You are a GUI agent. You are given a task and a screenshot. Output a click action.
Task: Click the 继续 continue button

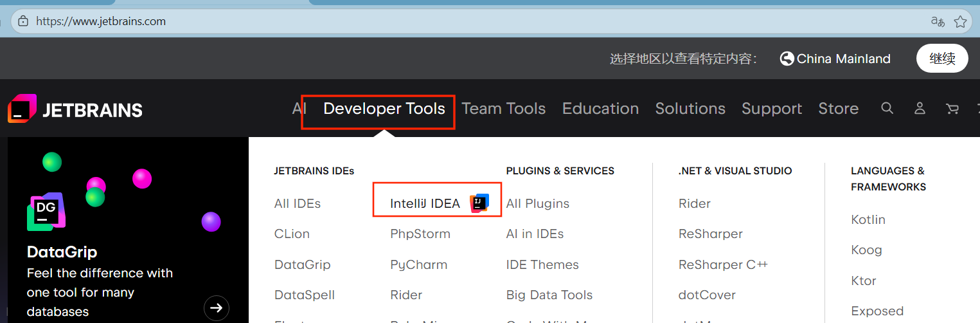[x=942, y=59]
